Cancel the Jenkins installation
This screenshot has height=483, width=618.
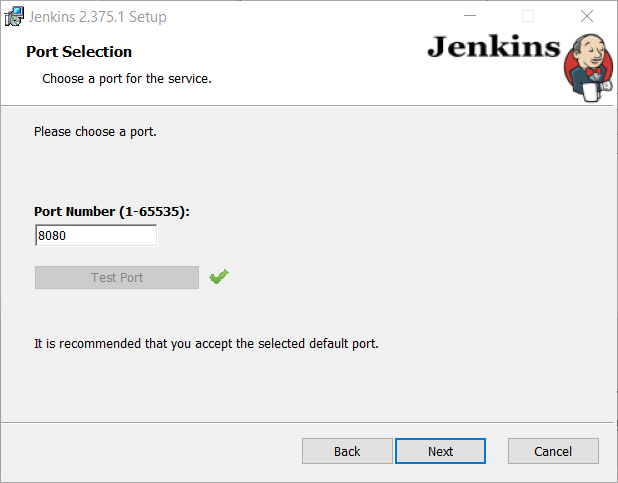553,451
